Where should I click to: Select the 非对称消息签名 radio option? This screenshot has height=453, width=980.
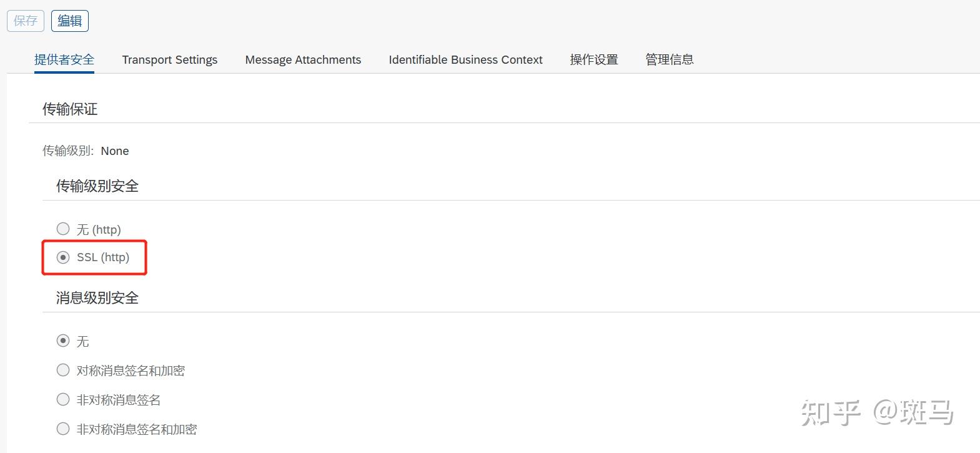tap(63, 400)
